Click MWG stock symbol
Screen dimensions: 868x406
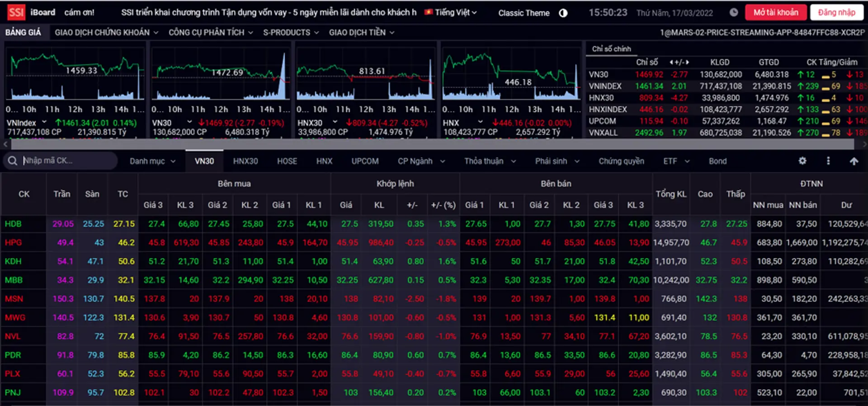[15, 318]
